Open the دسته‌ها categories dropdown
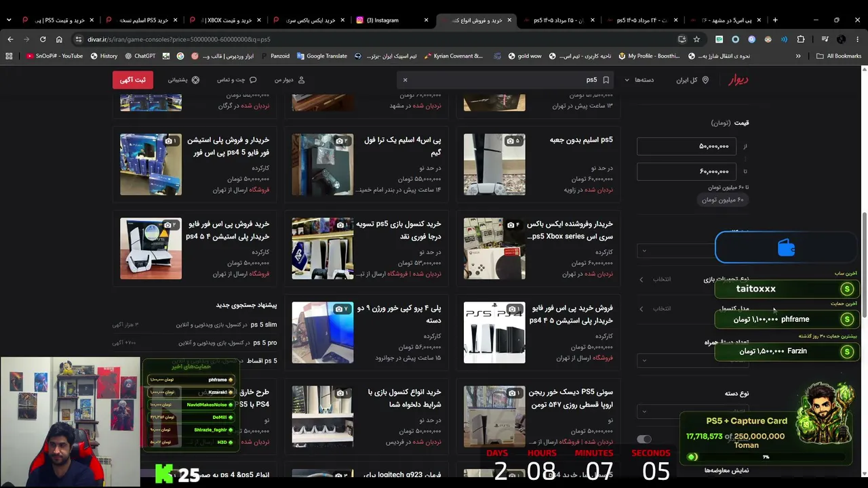The image size is (868, 488). [x=639, y=80]
